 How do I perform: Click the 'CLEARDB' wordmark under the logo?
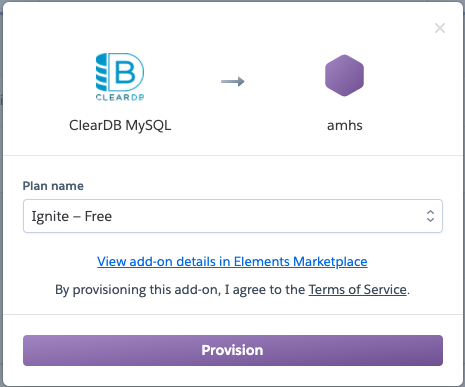(120, 97)
